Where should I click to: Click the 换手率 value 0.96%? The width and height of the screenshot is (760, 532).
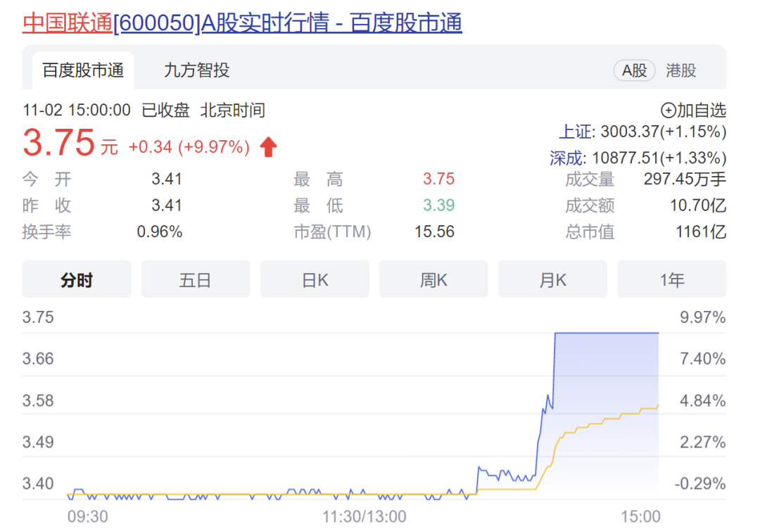point(160,232)
